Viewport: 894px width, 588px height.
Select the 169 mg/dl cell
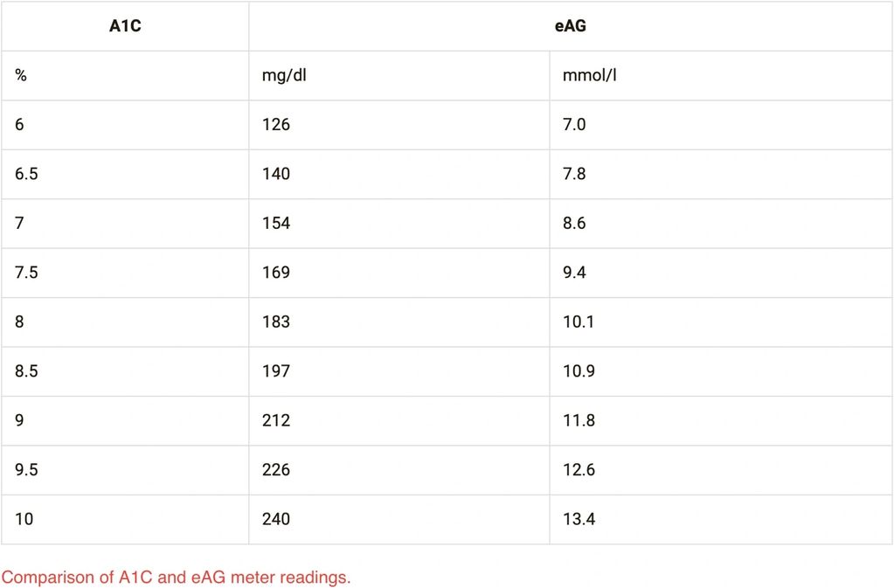276,273
